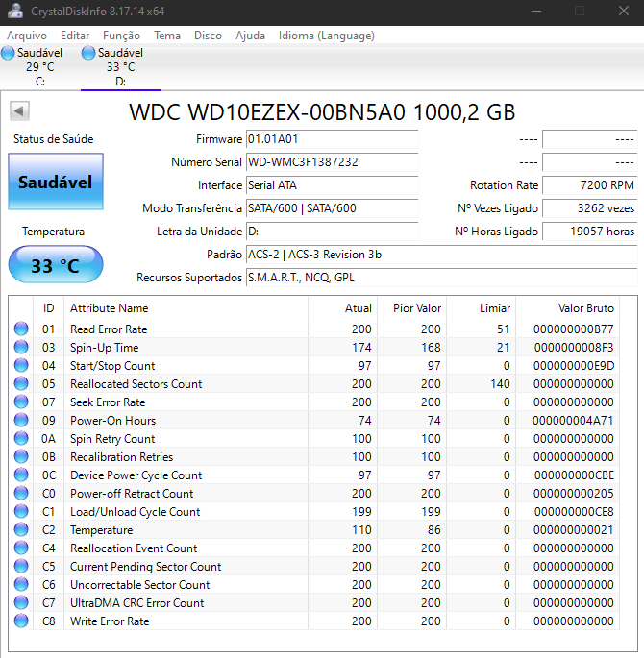Click the CrystalDiskInfo app icon in title bar
The image size is (644, 658).
click(x=15, y=11)
